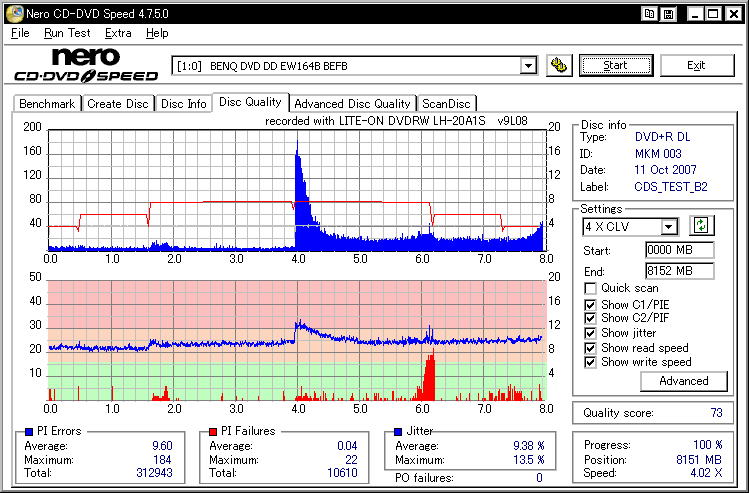Click PI Errors maximum value 184
The image size is (749, 493).
click(162, 460)
